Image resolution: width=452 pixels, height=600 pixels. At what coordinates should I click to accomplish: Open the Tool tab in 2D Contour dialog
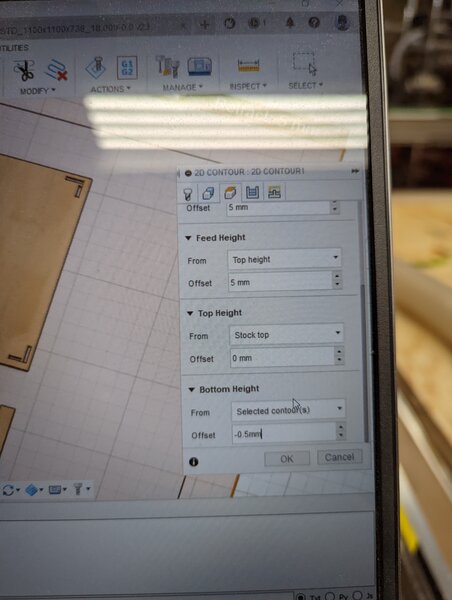point(187,193)
